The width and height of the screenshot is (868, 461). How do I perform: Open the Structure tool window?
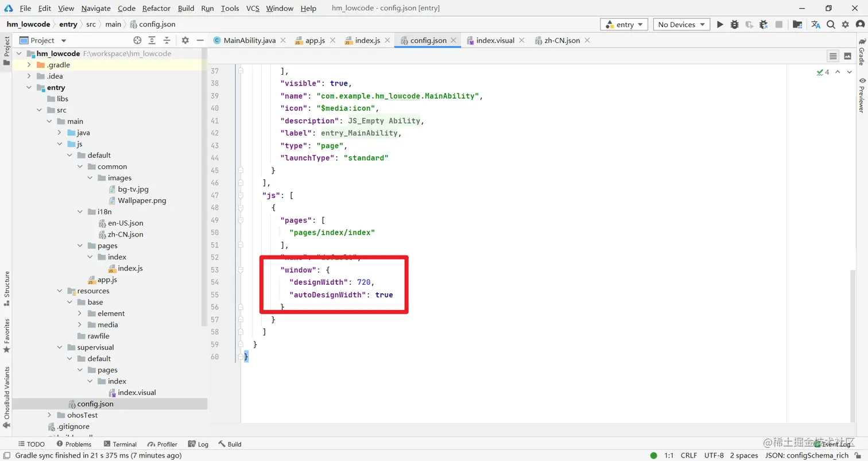tap(6, 288)
